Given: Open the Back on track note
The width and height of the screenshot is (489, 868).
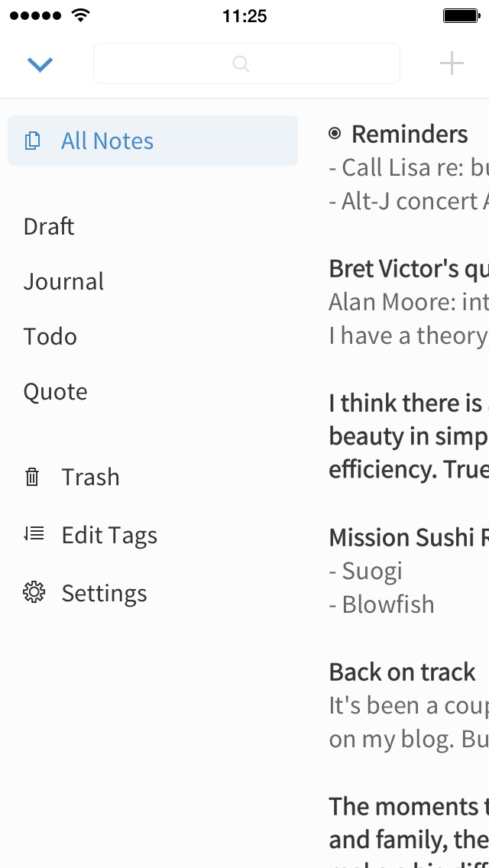Looking at the screenshot, I should [409, 705].
